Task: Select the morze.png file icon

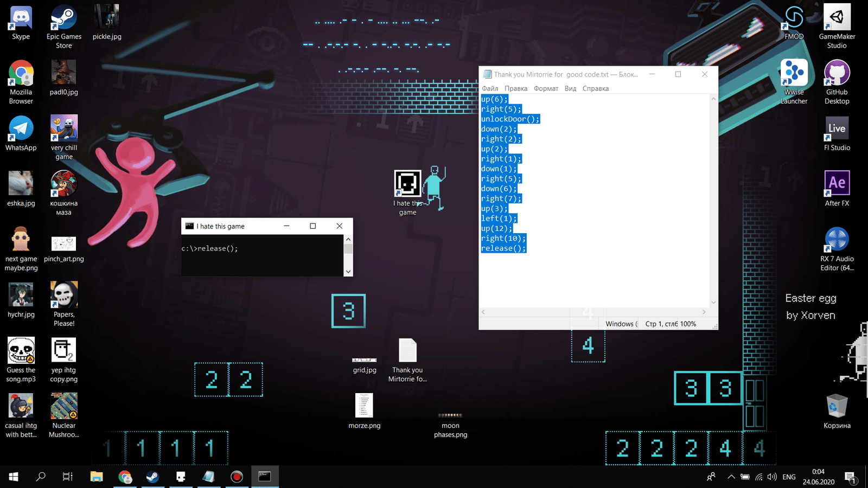Action: click(364, 411)
